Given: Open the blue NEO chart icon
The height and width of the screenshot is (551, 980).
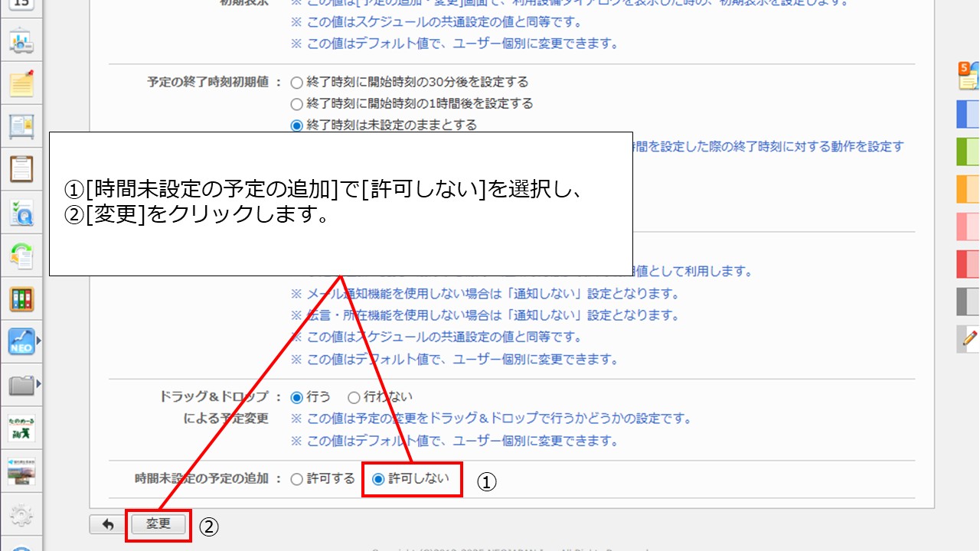Looking at the screenshot, I should pyautogui.click(x=21, y=341).
